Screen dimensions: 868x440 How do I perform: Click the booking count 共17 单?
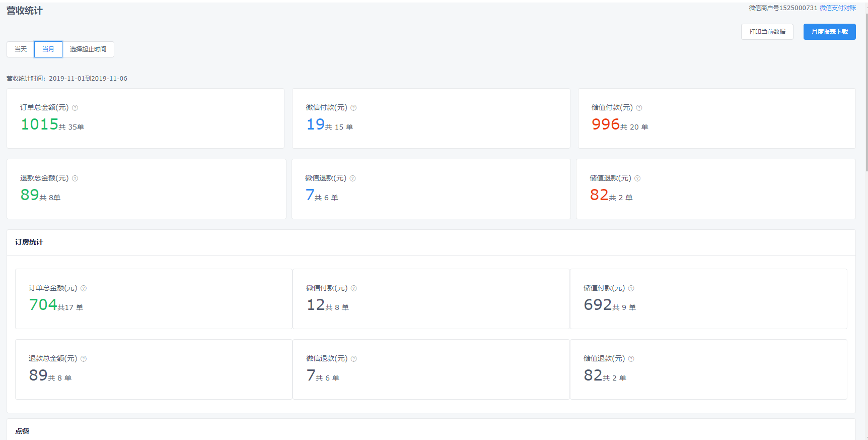click(70, 307)
